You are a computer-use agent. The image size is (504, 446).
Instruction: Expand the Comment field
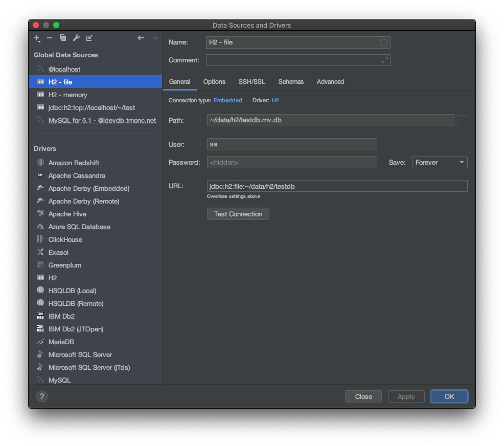(x=384, y=60)
